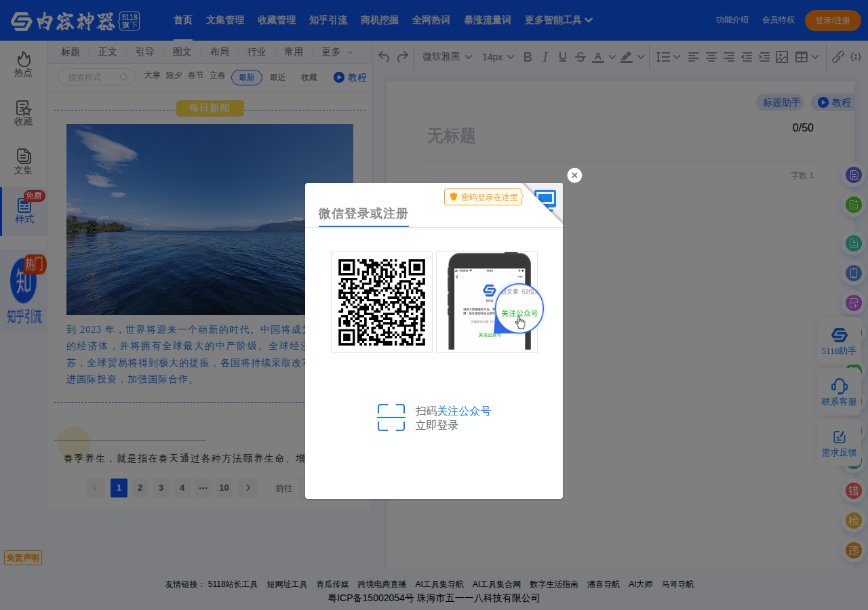
Task: Expand the 更多智能工具 menu
Action: [x=559, y=20]
